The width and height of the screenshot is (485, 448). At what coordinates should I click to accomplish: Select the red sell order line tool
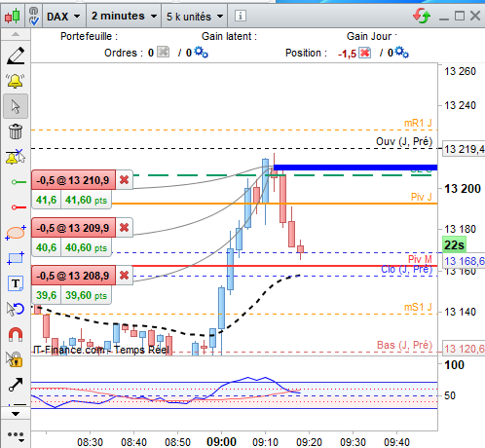(x=19, y=207)
